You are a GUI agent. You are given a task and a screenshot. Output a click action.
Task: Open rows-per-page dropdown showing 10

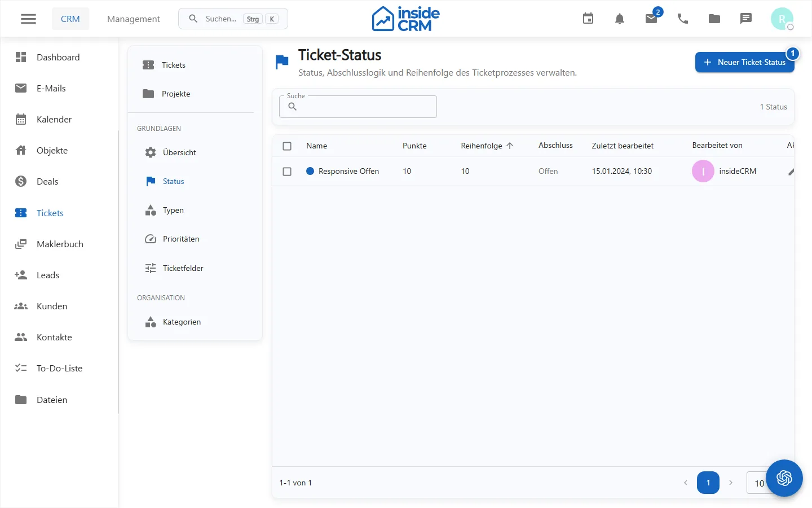758,483
